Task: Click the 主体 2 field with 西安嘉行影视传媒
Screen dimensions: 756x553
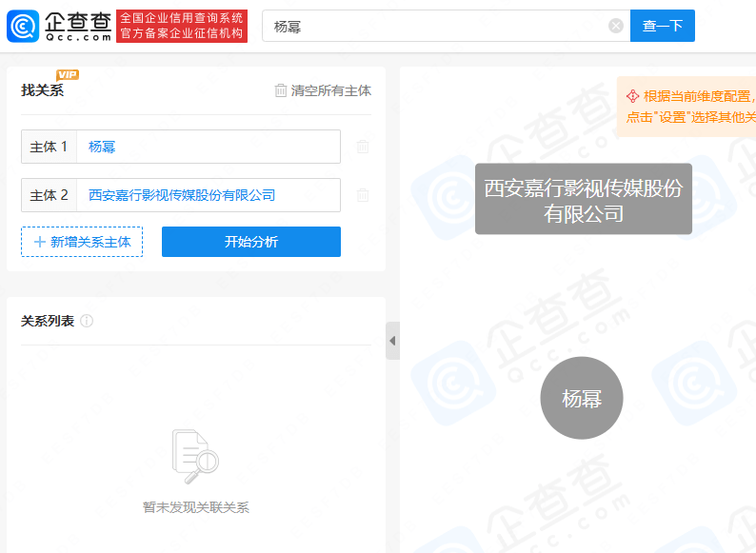Action: coord(209,195)
